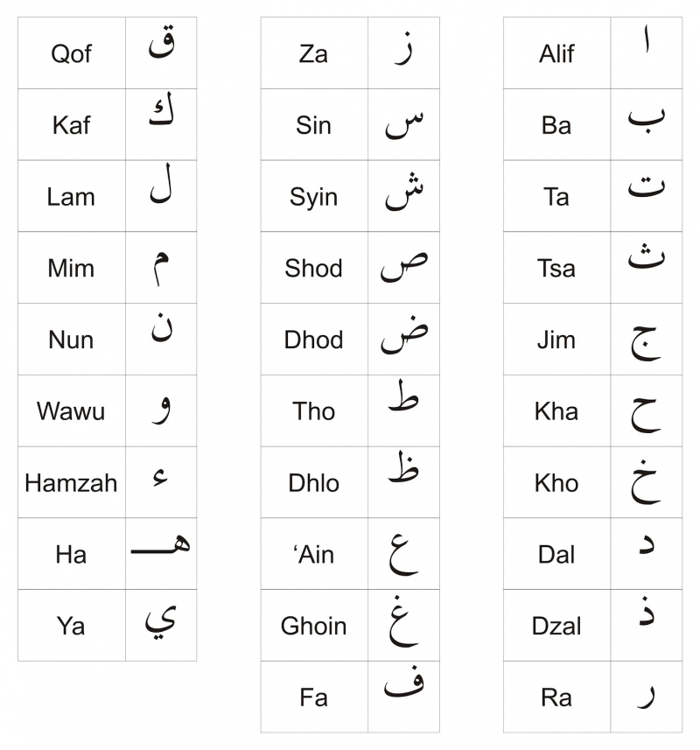Select the Arabic letter Tho glyph
This screenshot has width=700, height=750.
pos(403,403)
